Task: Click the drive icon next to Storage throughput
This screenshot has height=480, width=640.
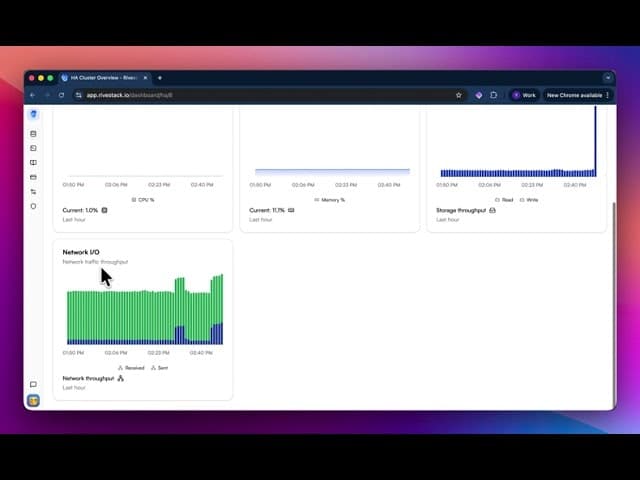Action: (x=492, y=210)
